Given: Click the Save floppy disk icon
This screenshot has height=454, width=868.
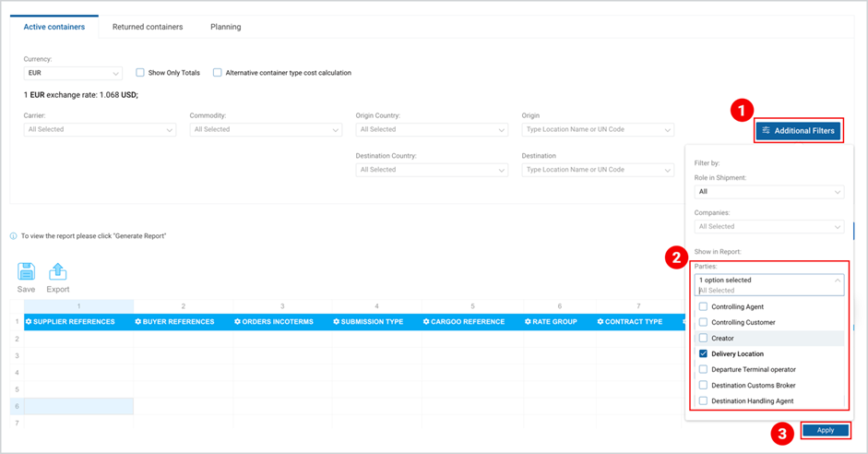Looking at the screenshot, I should point(26,271).
